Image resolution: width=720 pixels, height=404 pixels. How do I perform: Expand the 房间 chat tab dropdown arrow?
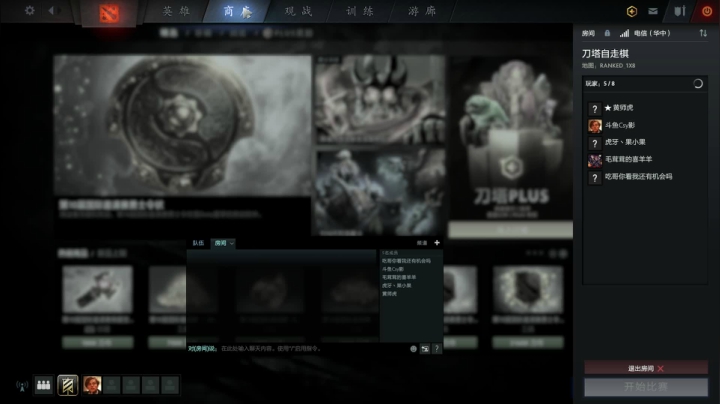232,243
